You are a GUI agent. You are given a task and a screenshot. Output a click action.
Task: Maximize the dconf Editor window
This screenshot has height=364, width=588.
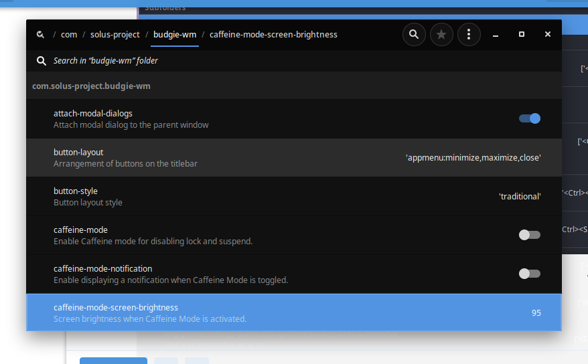coord(522,34)
